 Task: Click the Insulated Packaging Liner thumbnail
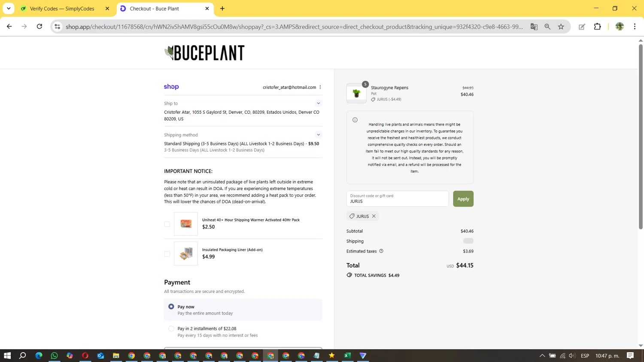click(x=186, y=253)
